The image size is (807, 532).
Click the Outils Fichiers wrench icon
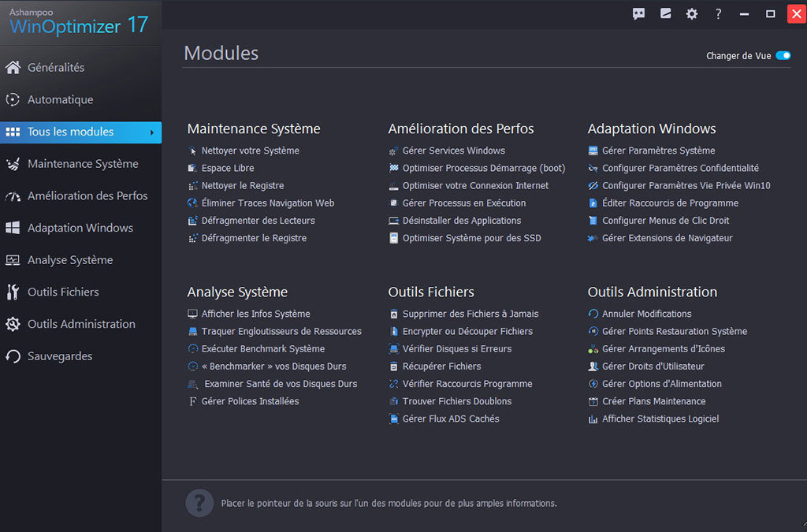13,292
